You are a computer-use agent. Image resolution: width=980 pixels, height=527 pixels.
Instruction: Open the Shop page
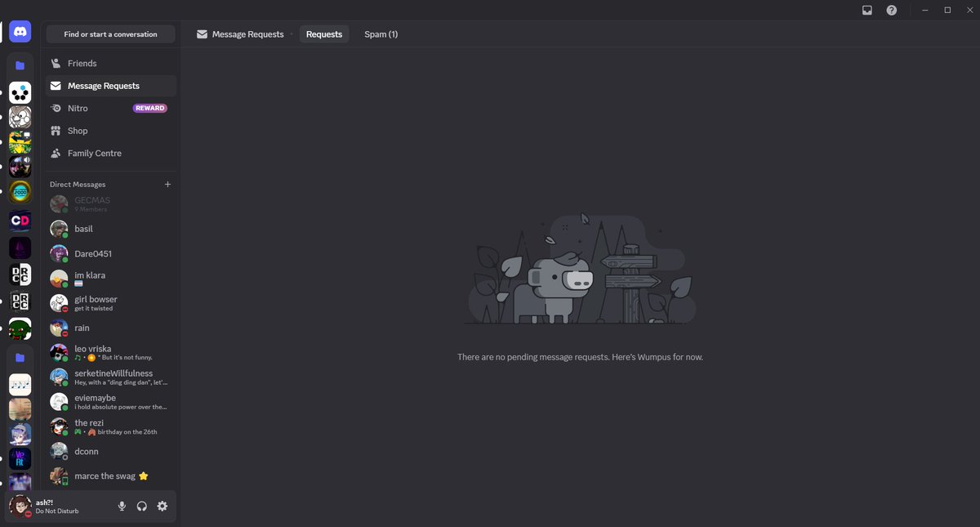(111, 131)
